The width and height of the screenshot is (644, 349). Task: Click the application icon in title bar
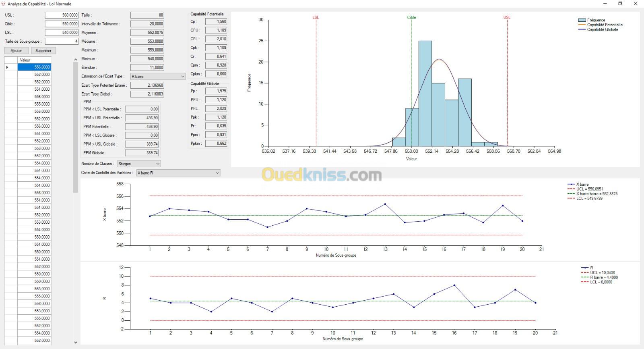click(x=4, y=4)
